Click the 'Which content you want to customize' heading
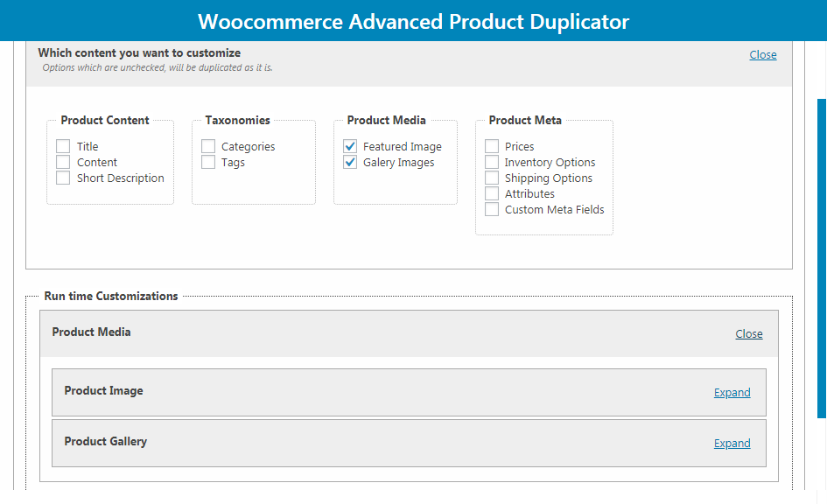This screenshot has width=827, height=504. 139,52
